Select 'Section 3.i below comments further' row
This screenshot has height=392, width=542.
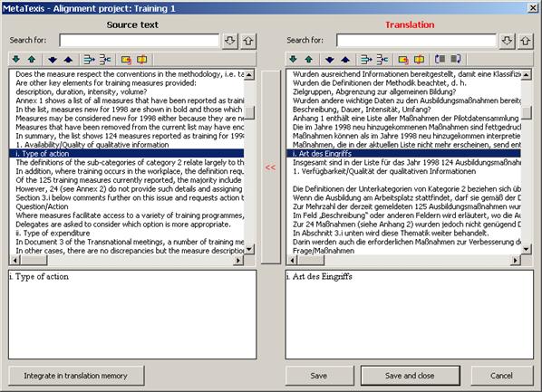tap(127, 198)
